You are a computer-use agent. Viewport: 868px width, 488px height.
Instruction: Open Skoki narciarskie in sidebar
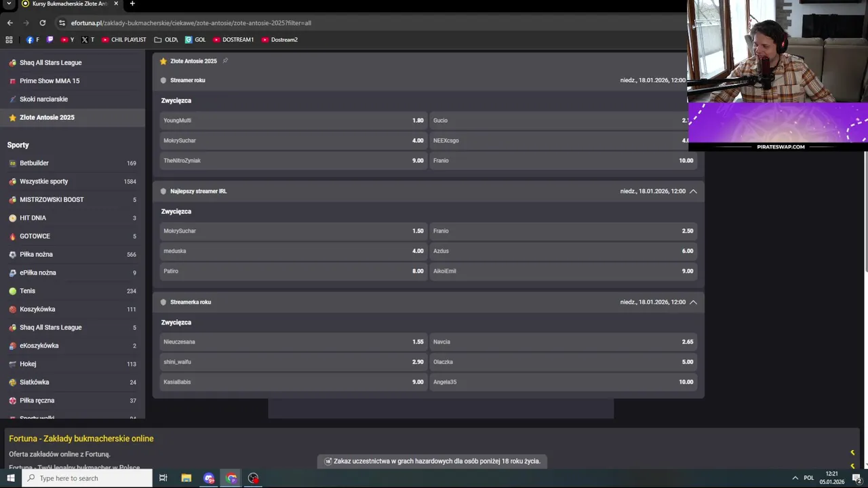pos(73,99)
